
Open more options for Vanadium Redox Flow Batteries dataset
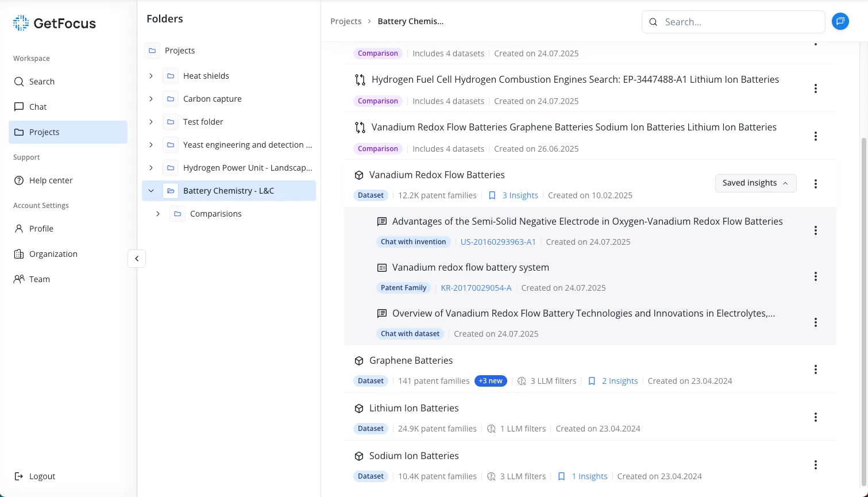click(x=816, y=184)
